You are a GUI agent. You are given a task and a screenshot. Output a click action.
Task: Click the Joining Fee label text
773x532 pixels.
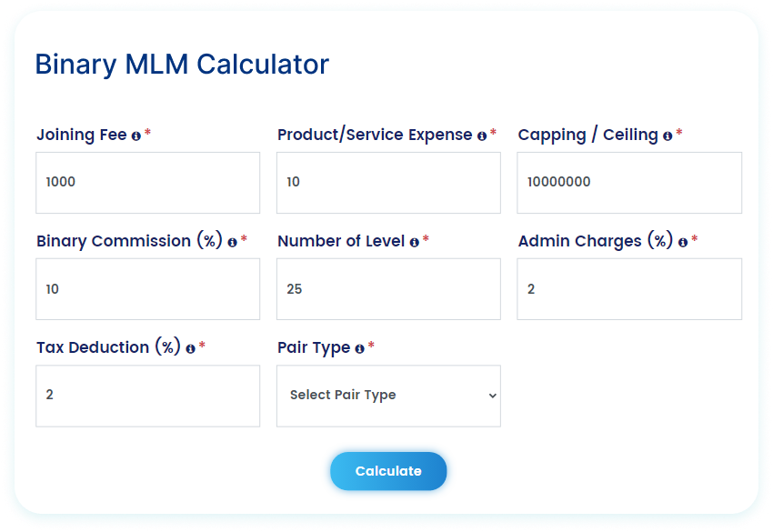(x=79, y=135)
